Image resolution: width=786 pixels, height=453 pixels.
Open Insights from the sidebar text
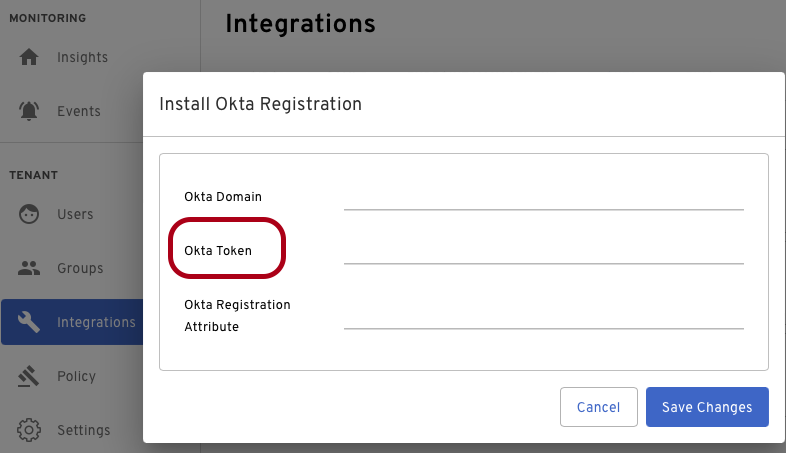point(82,57)
